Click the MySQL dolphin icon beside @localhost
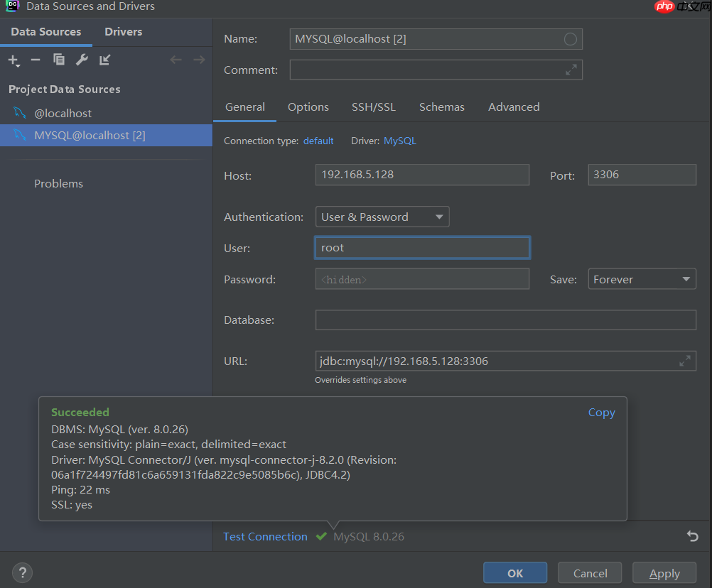This screenshot has width=712, height=588. pos(19,112)
